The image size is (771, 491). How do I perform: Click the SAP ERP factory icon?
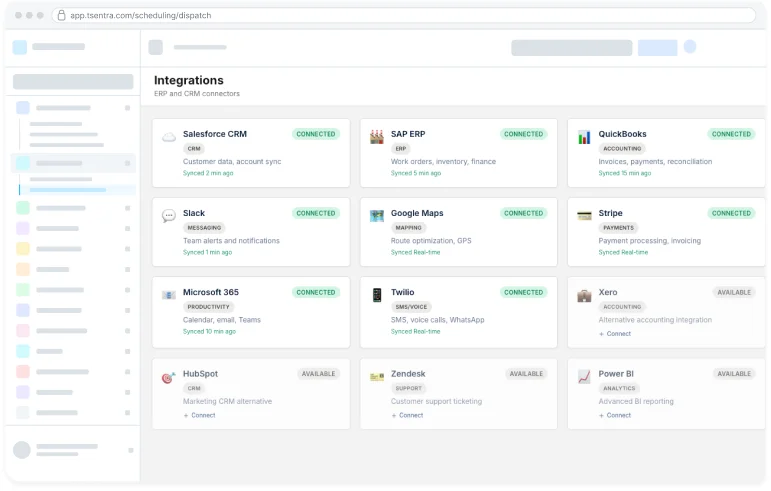tap(377, 137)
